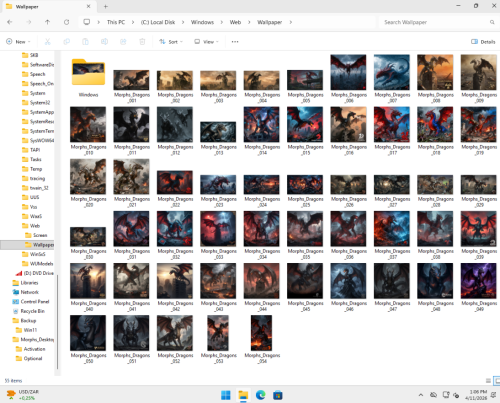Click the Delete trash icon in toolbar
The height and width of the screenshot is (403, 500).
point(142,42)
